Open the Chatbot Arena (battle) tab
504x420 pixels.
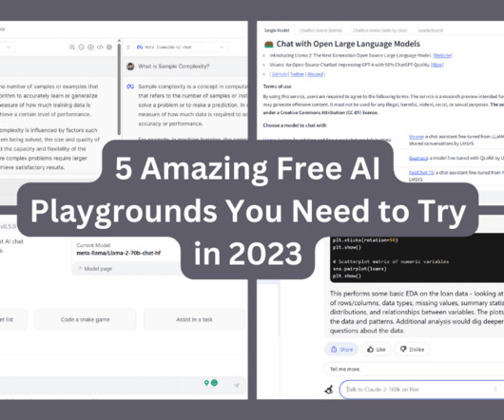tap(320, 30)
